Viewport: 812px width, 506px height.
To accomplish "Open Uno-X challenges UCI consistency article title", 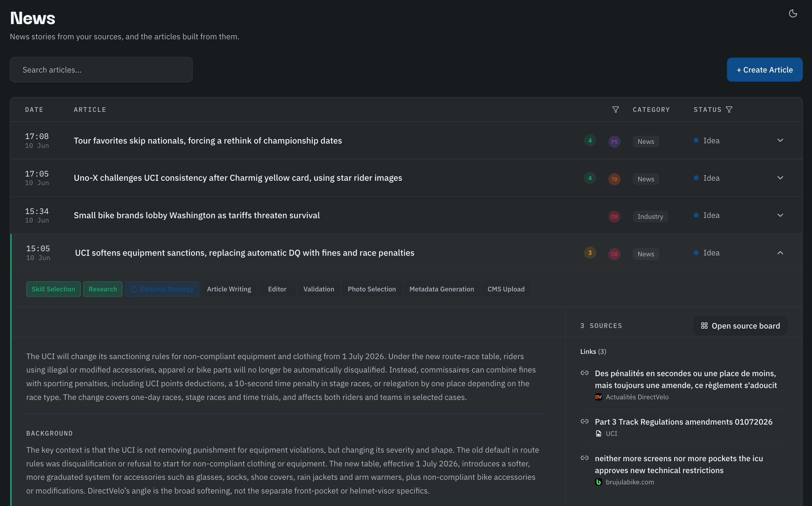I will click(238, 178).
